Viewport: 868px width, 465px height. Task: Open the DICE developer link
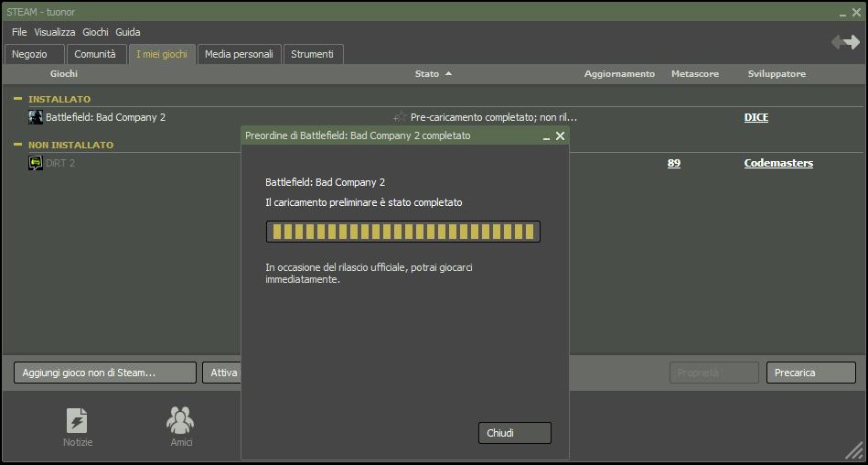(x=756, y=117)
